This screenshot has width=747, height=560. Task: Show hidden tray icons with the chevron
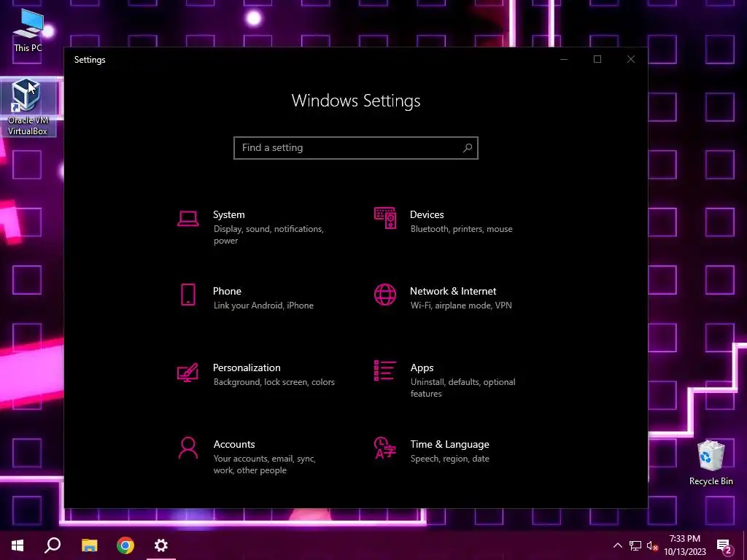(617, 545)
